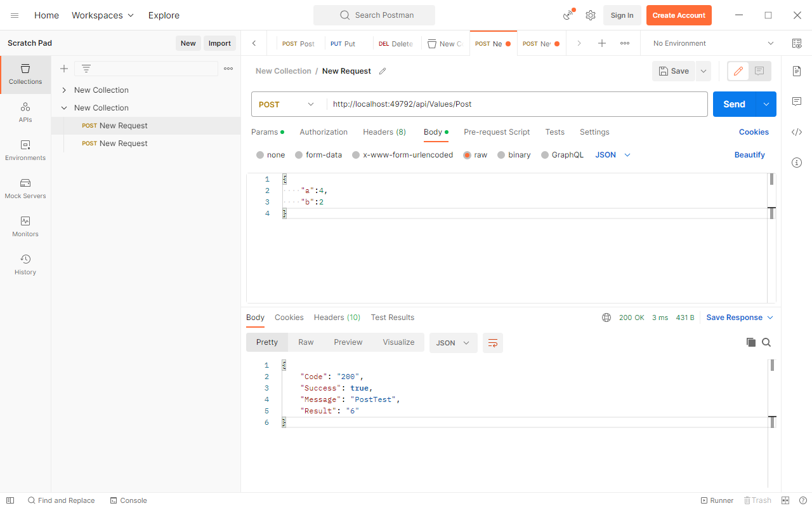
Task: Switch to Authorization tab
Action: tap(324, 132)
